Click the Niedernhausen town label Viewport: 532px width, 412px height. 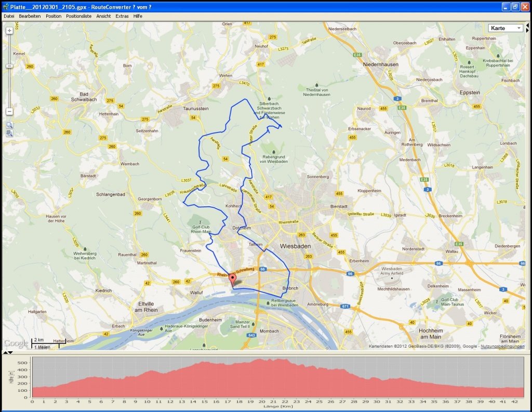(381, 64)
